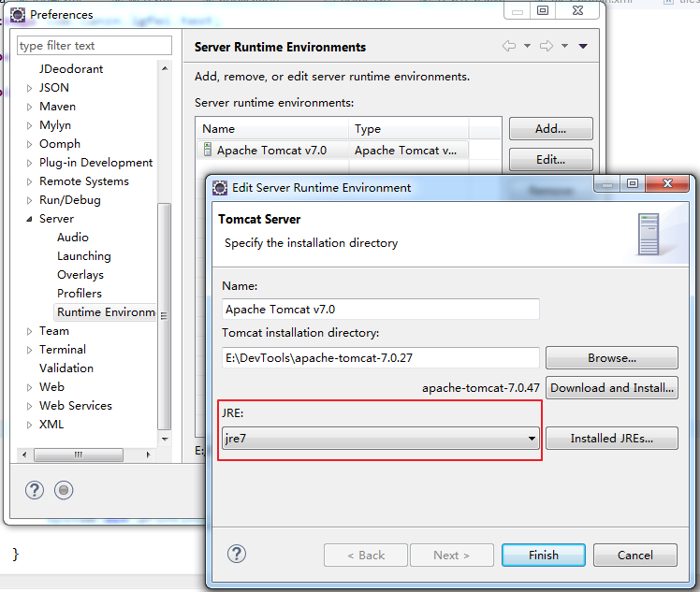
Task: Expand the Oomph tree node
Action: pyautogui.click(x=29, y=145)
